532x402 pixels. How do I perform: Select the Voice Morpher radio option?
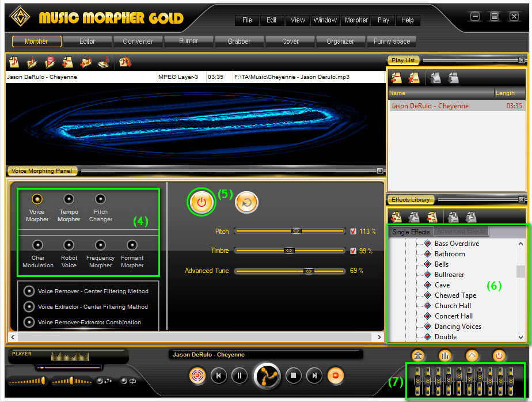[x=37, y=199]
